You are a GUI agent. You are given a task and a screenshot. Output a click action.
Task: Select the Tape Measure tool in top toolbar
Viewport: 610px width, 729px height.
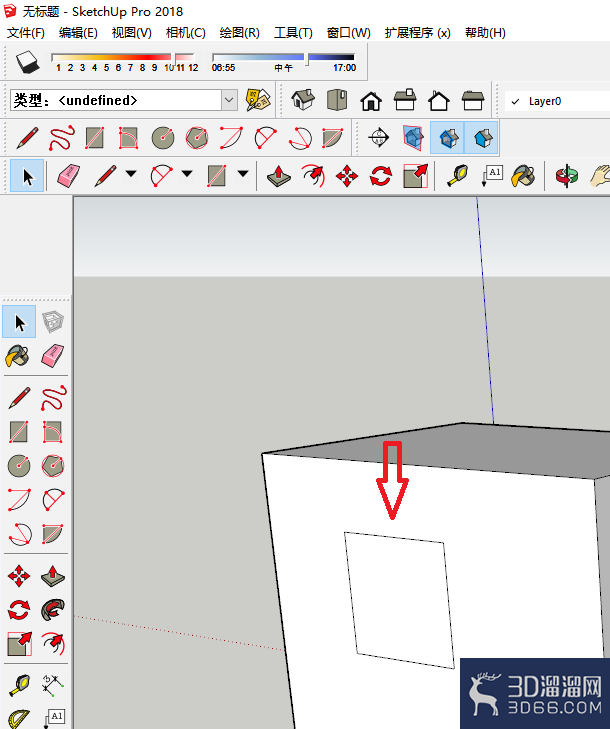tap(458, 176)
